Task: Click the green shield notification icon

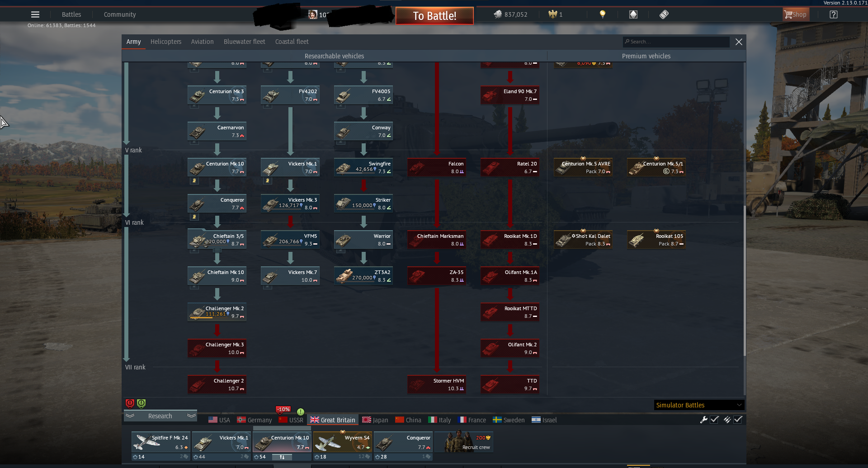Action: click(x=141, y=403)
